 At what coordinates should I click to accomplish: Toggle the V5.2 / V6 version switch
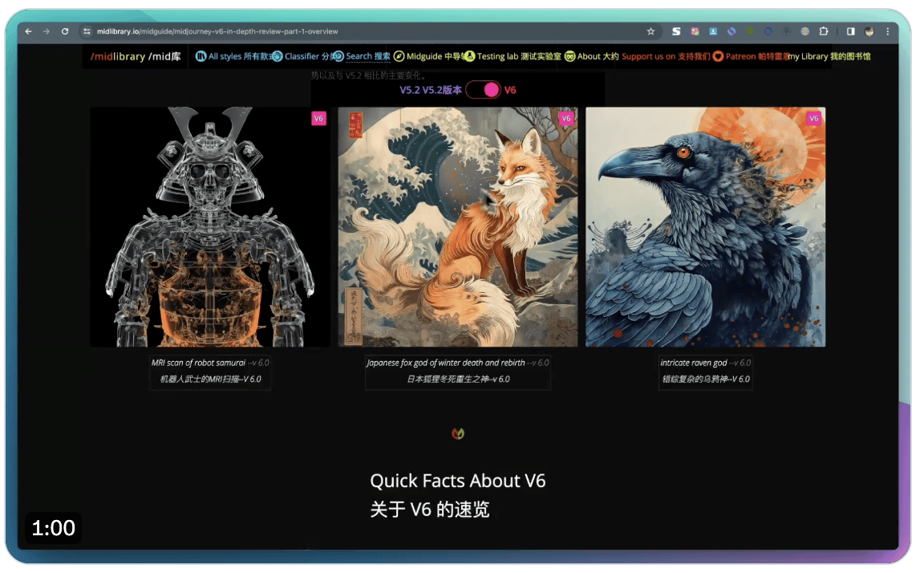483,90
